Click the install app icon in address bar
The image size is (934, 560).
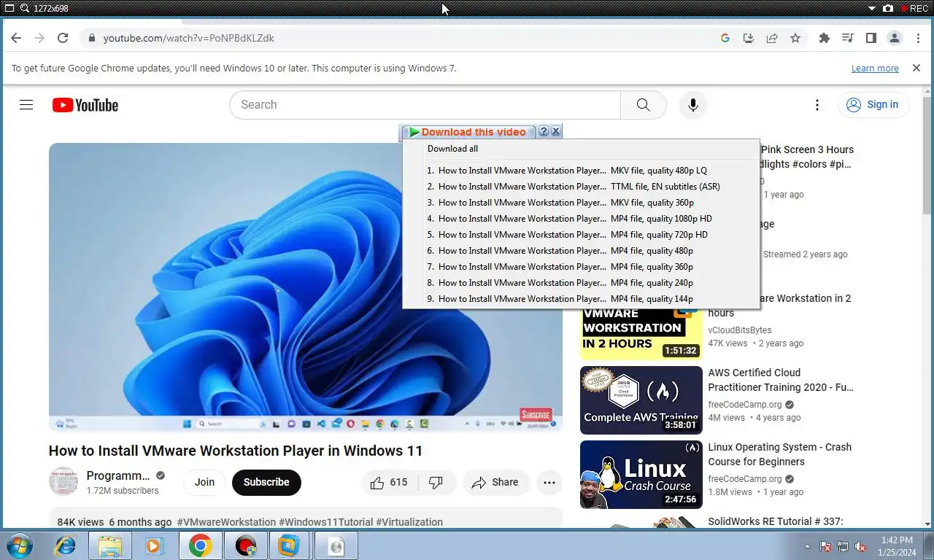749,38
